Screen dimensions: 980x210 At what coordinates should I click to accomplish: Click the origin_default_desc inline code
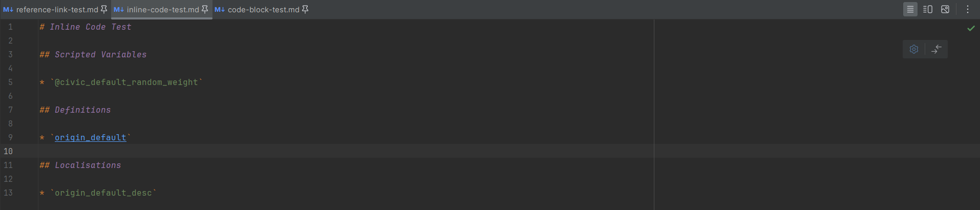[x=103, y=193]
